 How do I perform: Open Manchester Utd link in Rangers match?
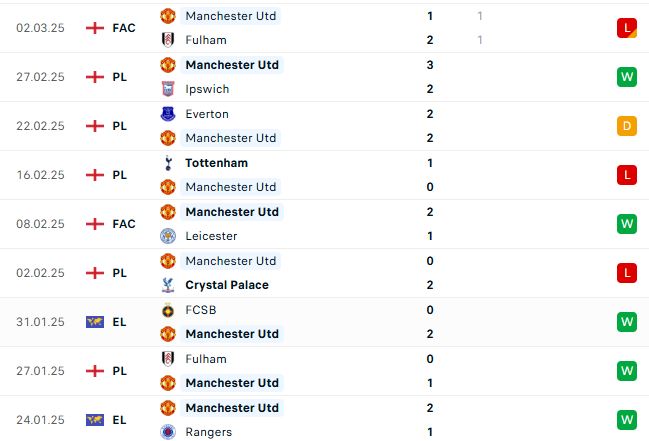(x=232, y=408)
